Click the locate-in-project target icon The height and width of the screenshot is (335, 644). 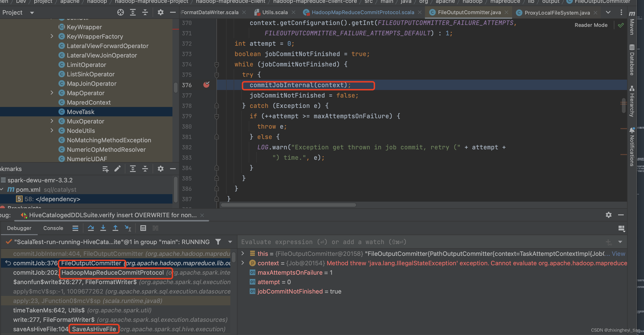click(121, 12)
